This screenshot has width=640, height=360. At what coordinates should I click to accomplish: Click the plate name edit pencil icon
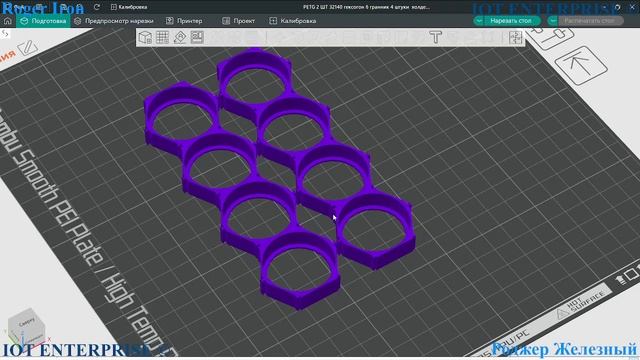pos(28,48)
